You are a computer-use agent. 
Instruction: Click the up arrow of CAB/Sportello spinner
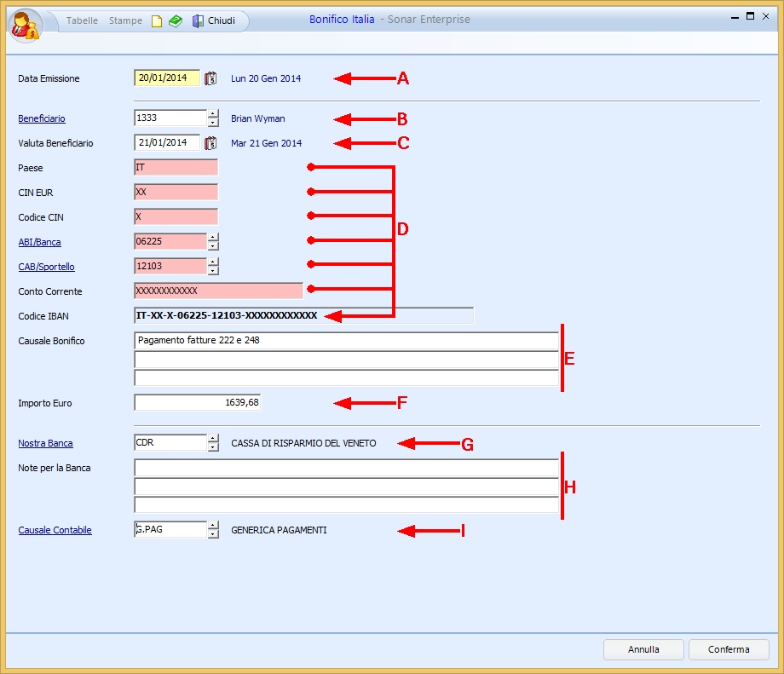coord(213,262)
